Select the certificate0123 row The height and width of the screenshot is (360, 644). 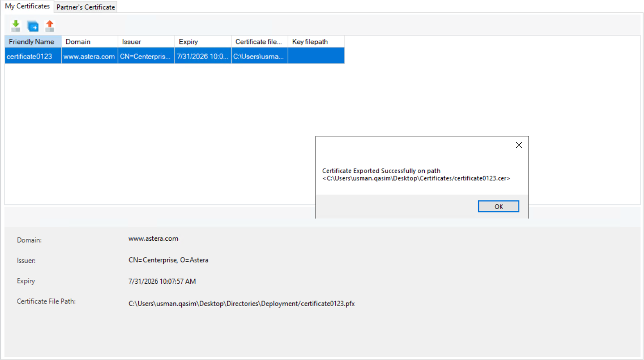pyautogui.click(x=30, y=57)
